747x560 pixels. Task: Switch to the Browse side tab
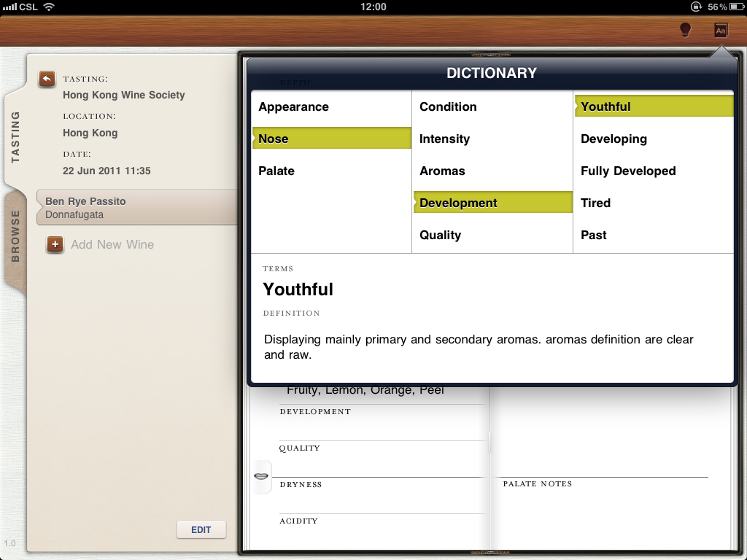coord(15,236)
